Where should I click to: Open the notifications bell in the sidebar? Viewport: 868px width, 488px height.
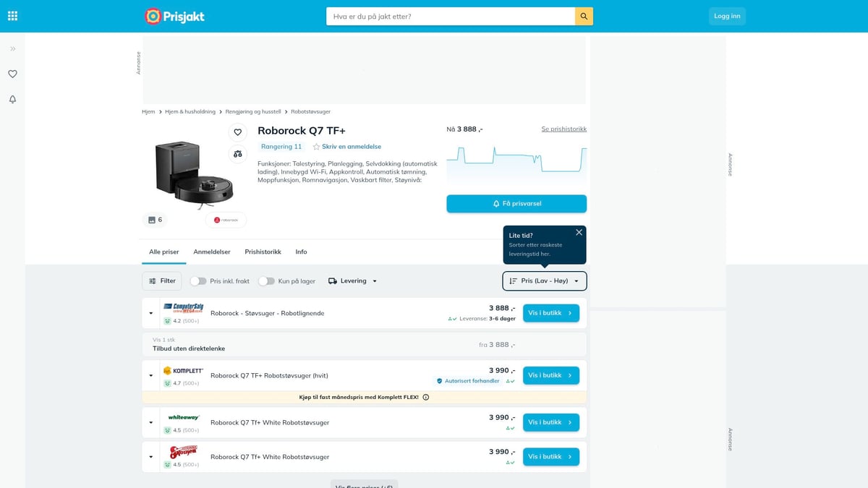(x=12, y=99)
